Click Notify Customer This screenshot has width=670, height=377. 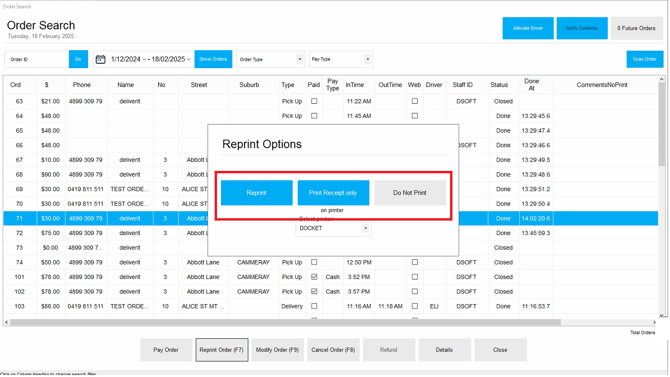coord(582,28)
